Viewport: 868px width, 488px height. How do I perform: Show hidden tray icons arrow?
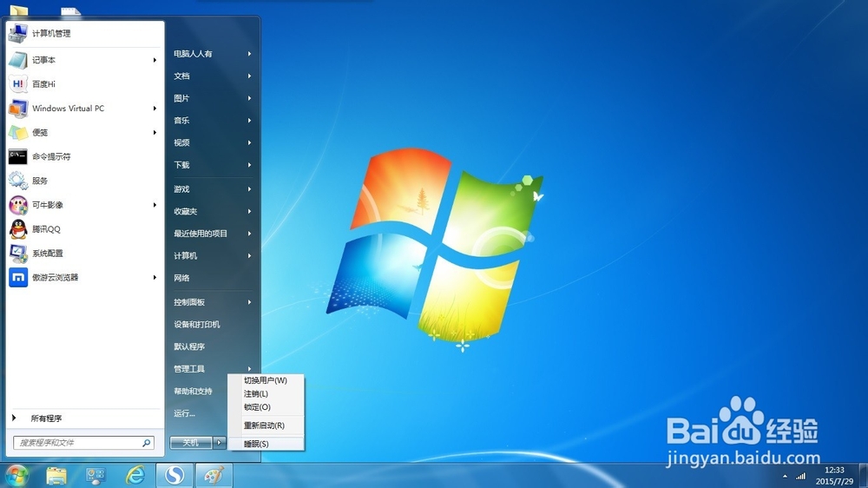point(785,477)
